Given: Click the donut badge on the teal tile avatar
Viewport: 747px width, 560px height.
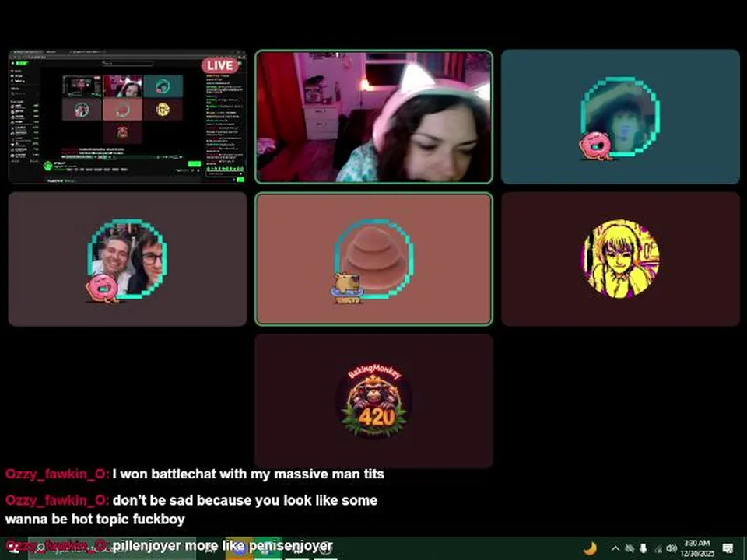Looking at the screenshot, I should click(x=595, y=145).
